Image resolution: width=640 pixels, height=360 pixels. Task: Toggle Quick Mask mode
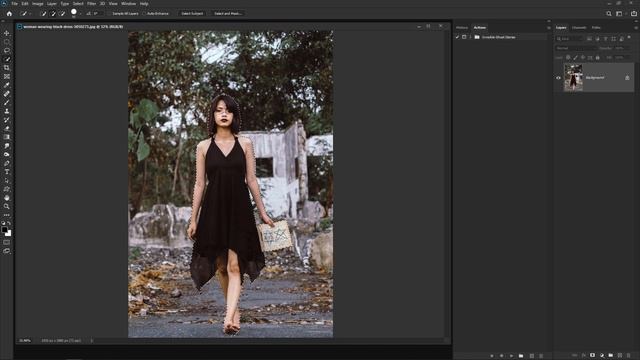click(x=7, y=242)
